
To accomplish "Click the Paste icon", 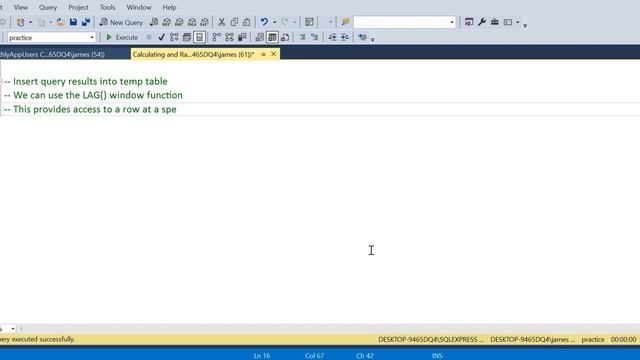I will pyautogui.click(x=247, y=22).
